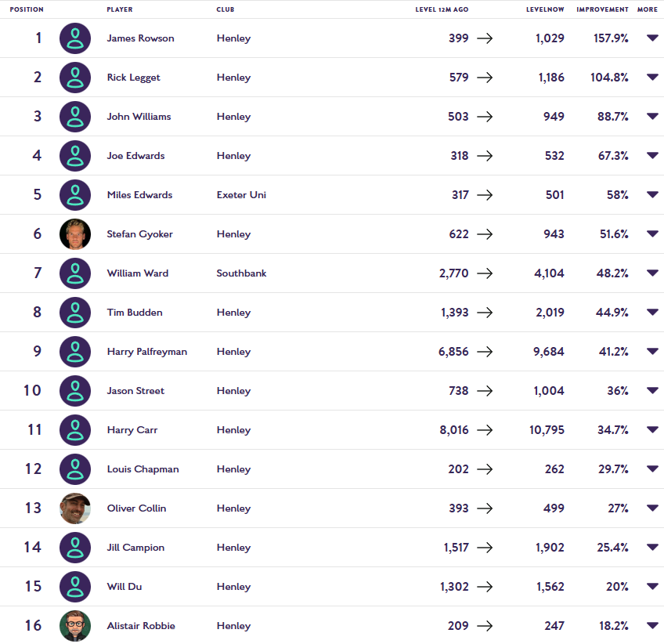The height and width of the screenshot is (644, 664).
Task: Click the arrow icon beside Rick Legget's 579
Action: tap(485, 78)
